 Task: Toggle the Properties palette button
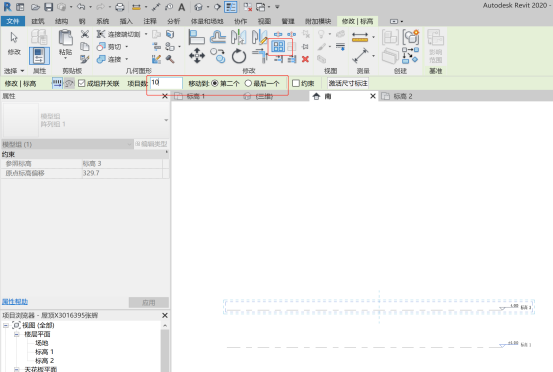[x=39, y=56]
